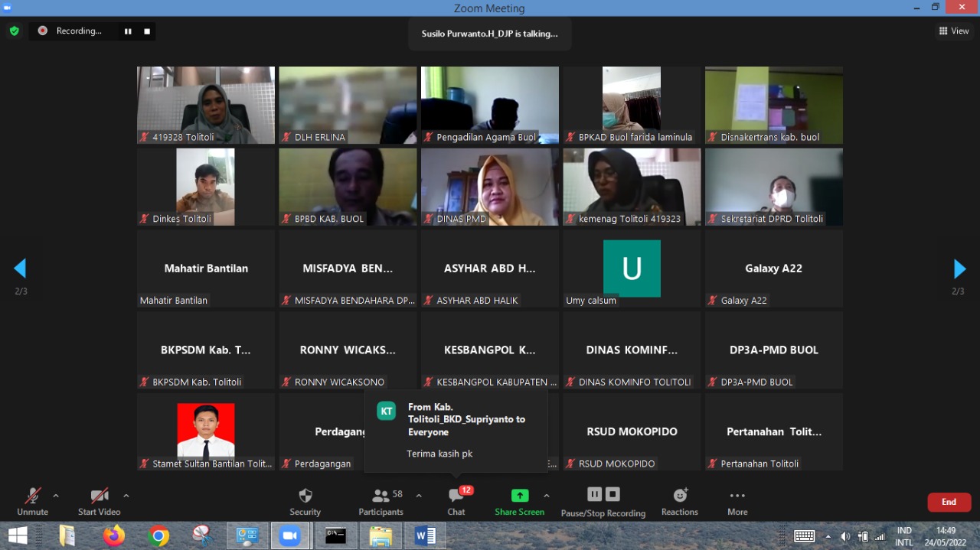This screenshot has width=980, height=550.
Task: Open the Reactions menu
Action: (679, 501)
